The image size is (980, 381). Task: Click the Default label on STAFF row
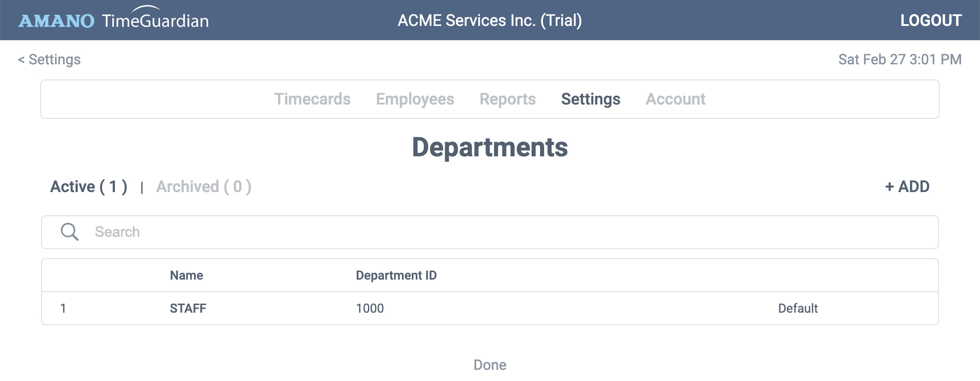pyautogui.click(x=798, y=308)
